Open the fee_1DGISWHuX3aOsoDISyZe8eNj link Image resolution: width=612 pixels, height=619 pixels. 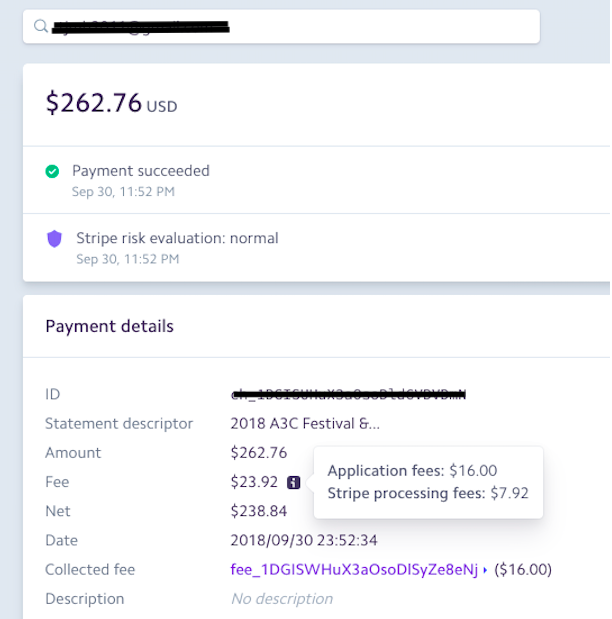pos(354,570)
